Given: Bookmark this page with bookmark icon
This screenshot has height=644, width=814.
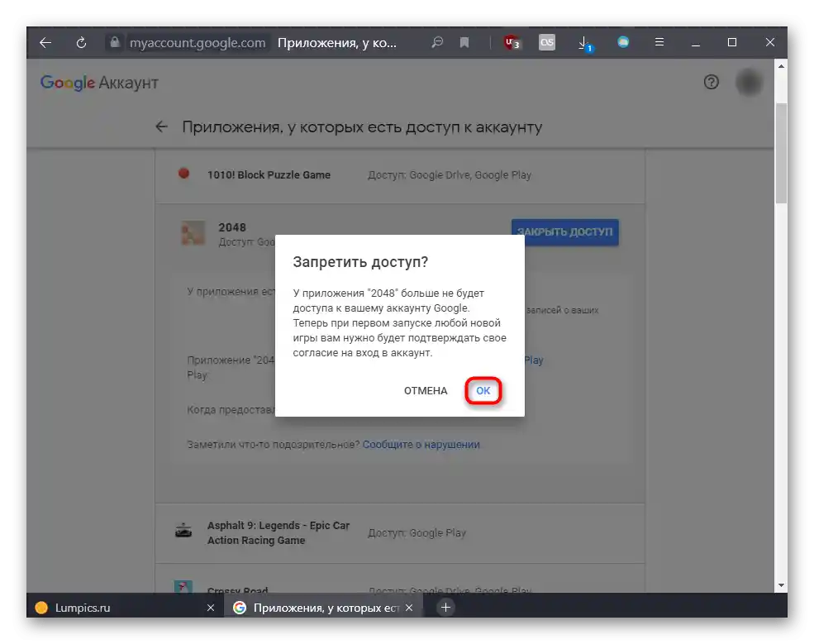Looking at the screenshot, I should pos(464,43).
